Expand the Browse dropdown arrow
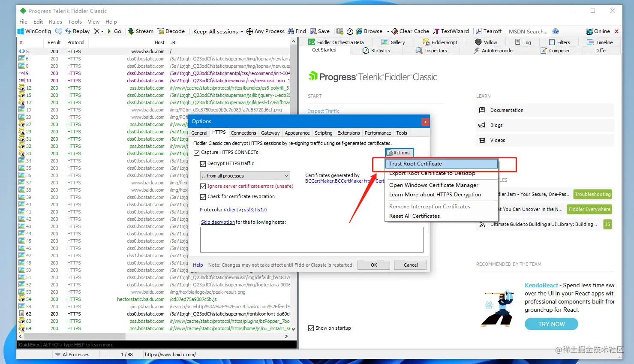 pos(388,31)
